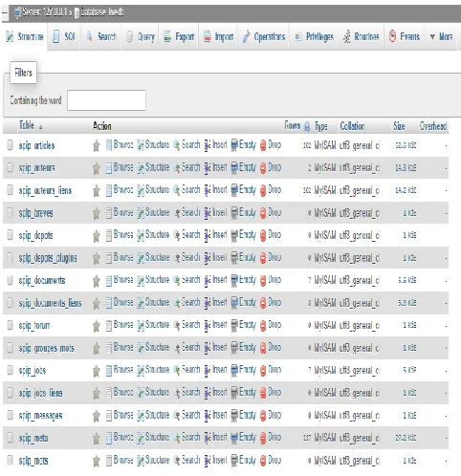The height and width of the screenshot is (476, 461).
Task: Open the Events tab
Action: click(x=405, y=36)
